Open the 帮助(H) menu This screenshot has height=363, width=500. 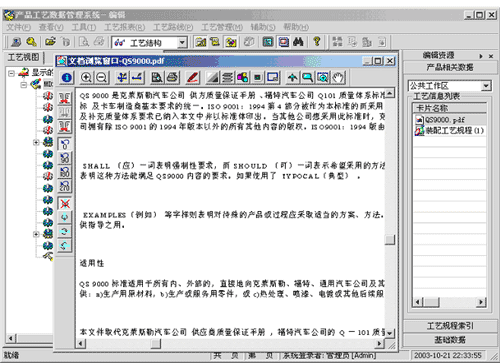tap(296, 27)
